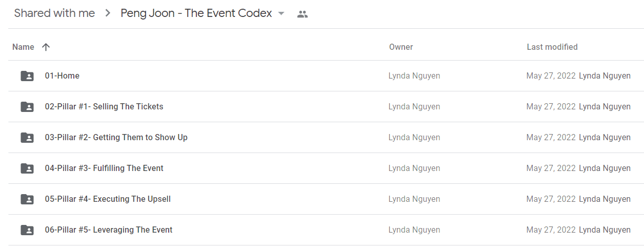Click the shared folder icon for 04-Pillar #3
This screenshot has width=644, height=247.
[27, 168]
